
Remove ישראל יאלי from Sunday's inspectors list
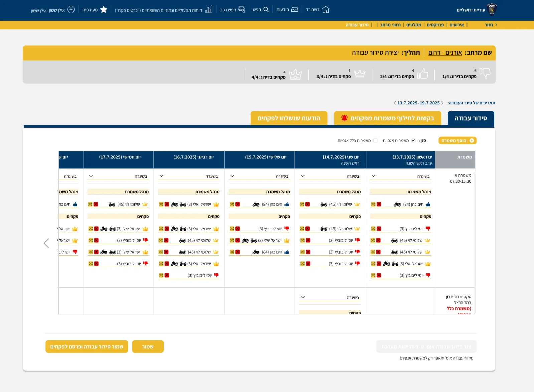(x=379, y=264)
